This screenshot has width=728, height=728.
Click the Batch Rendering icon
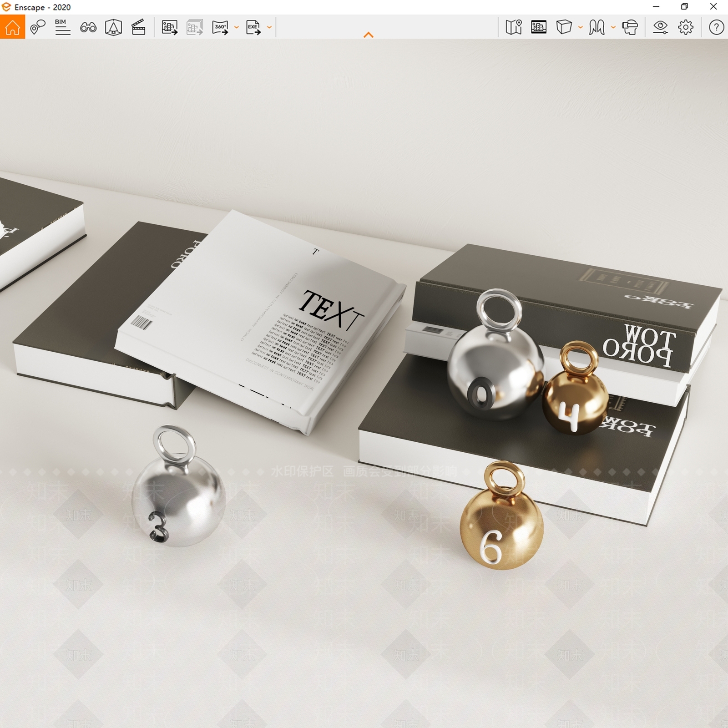(194, 27)
